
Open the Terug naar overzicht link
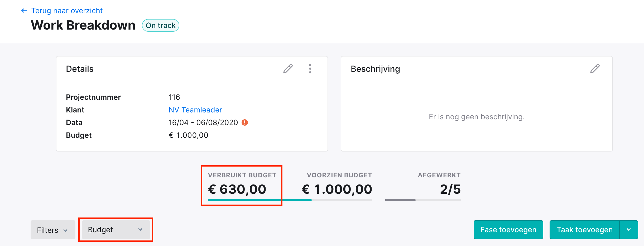(x=67, y=11)
